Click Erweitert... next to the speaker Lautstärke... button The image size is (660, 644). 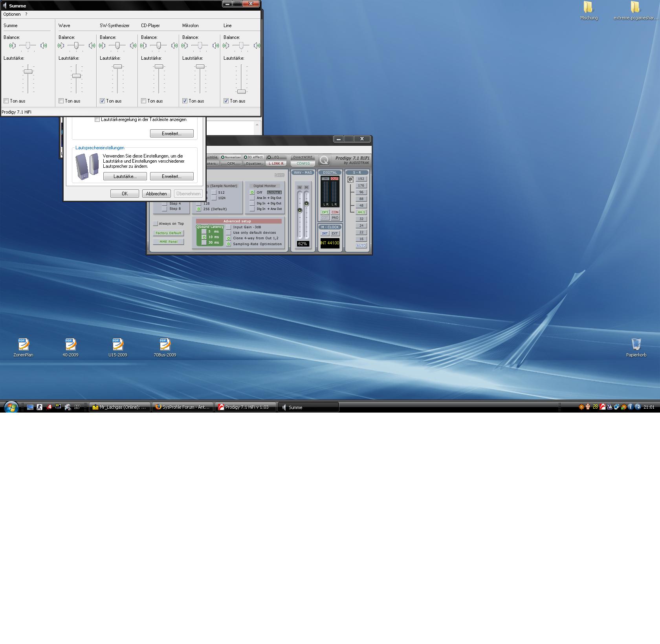172,176
